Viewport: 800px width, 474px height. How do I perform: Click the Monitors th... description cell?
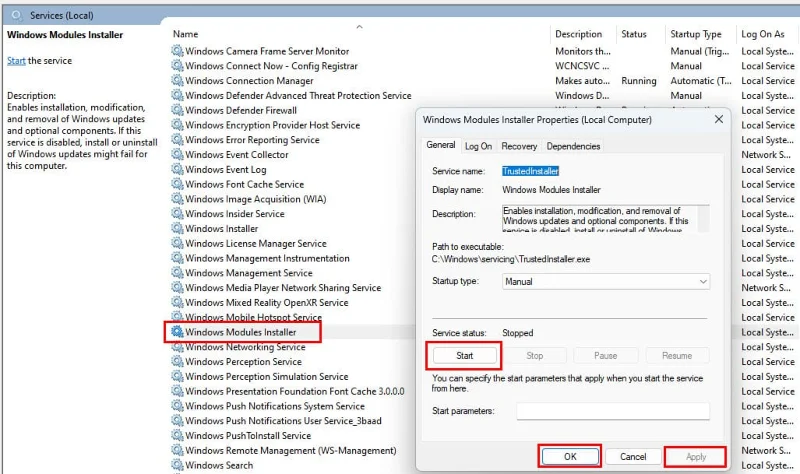point(583,51)
